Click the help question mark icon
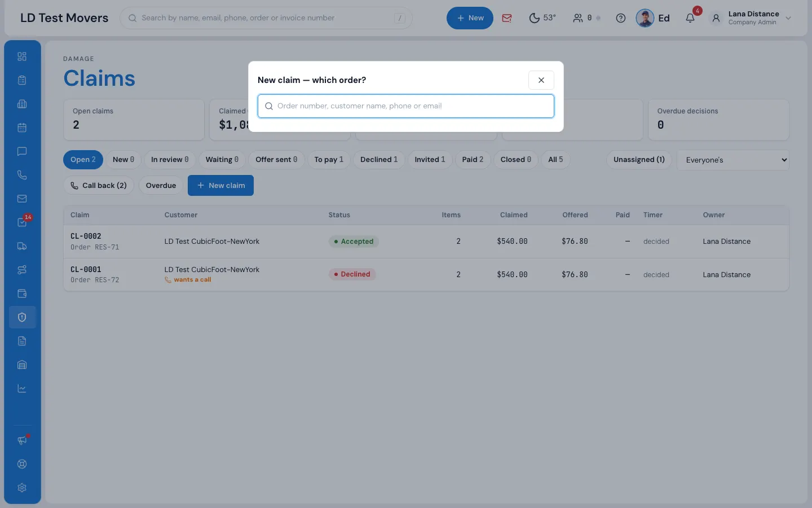This screenshot has height=508, width=812. click(621, 18)
